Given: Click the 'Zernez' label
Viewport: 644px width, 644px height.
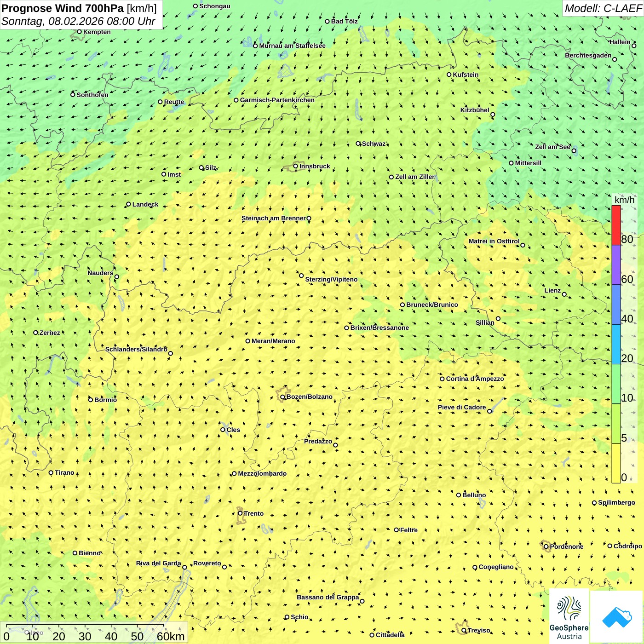Looking at the screenshot, I should click(50, 333).
